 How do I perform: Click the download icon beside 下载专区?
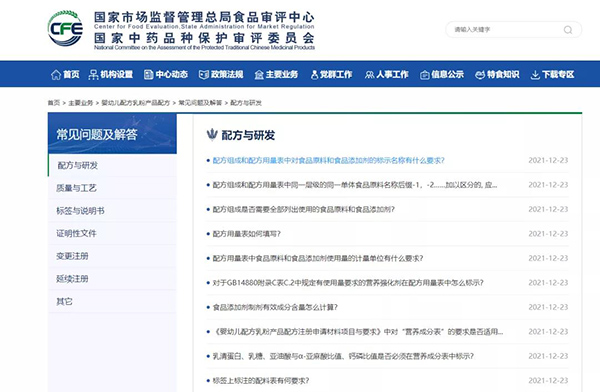tap(535, 75)
